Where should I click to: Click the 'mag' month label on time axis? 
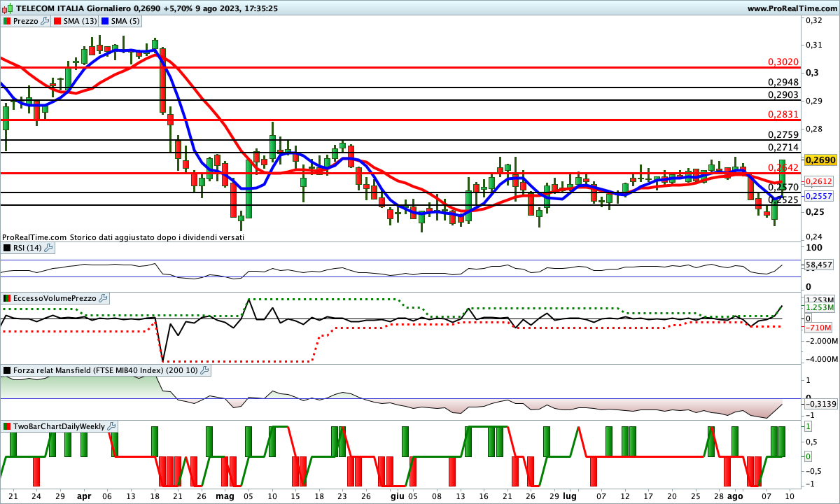pos(225,496)
